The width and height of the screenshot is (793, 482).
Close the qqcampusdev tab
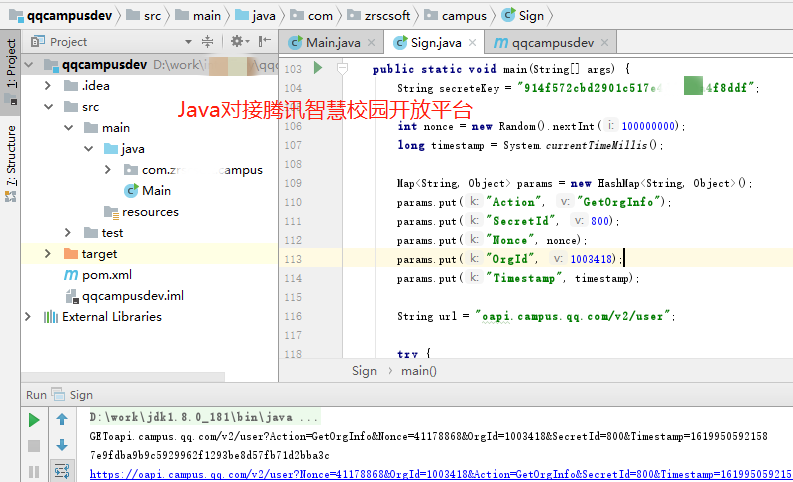point(604,43)
